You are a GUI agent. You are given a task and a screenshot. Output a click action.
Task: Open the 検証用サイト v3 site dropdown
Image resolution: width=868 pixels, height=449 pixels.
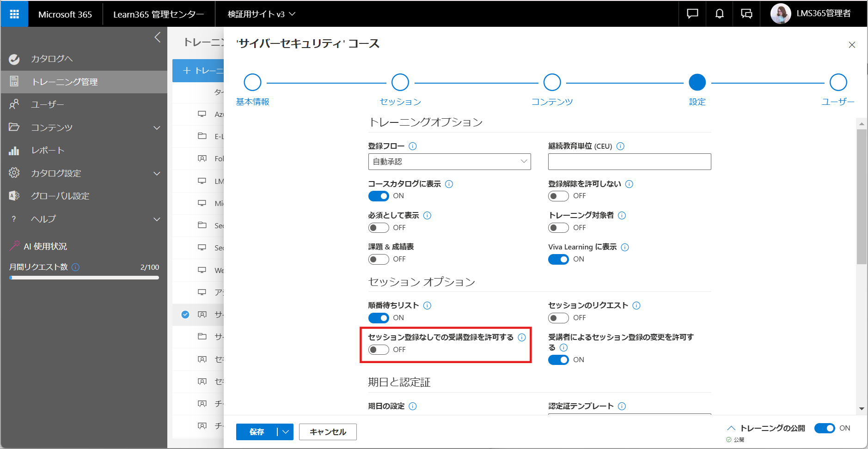click(261, 14)
